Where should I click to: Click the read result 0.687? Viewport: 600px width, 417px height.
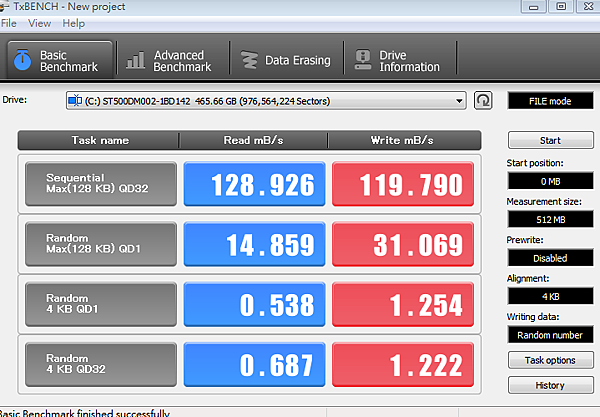click(254, 364)
